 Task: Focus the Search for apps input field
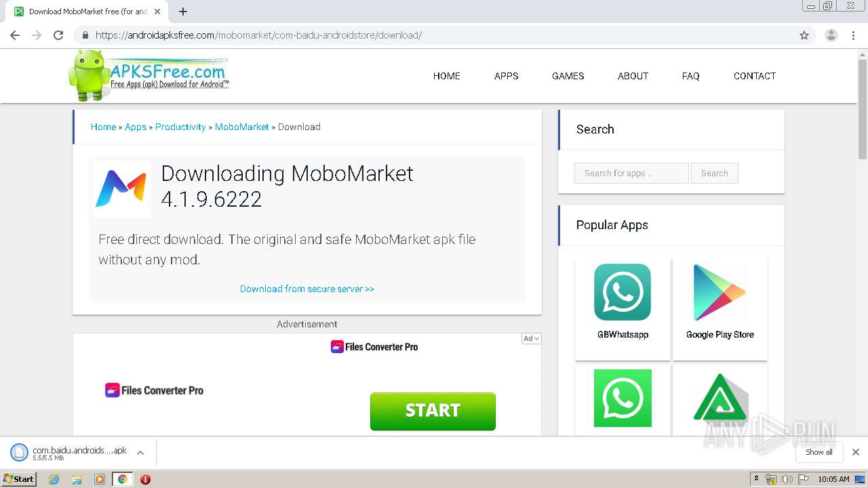point(631,173)
